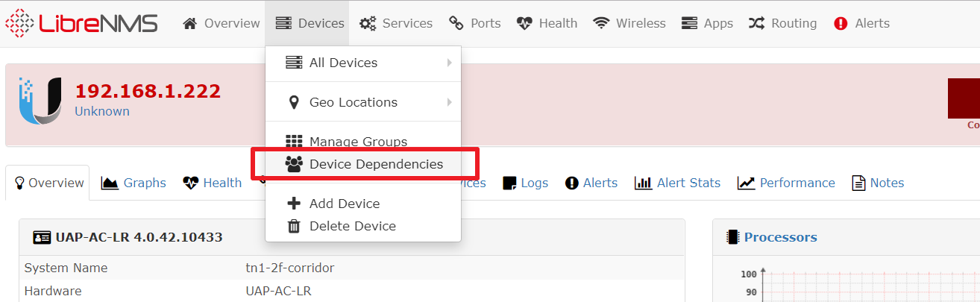Expand the All Devices submenu
Image resolution: width=980 pixels, height=302 pixels.
pos(363,63)
